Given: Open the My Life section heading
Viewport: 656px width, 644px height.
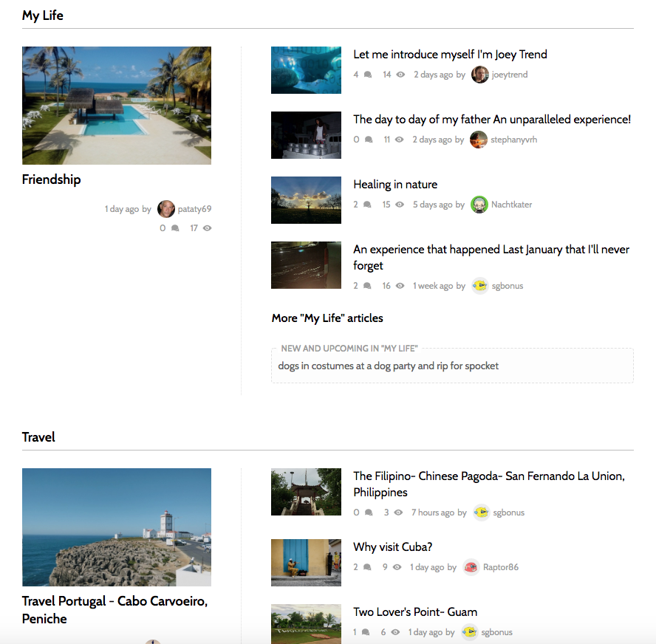Looking at the screenshot, I should (x=43, y=16).
